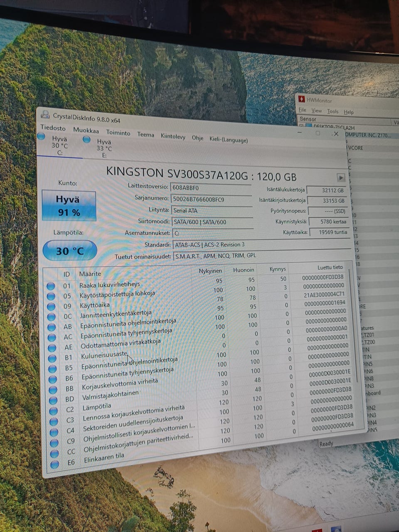The image size is (399, 532).
Task: Click the Isäntälukukertoja value 32112 GB
Action: click(x=327, y=190)
